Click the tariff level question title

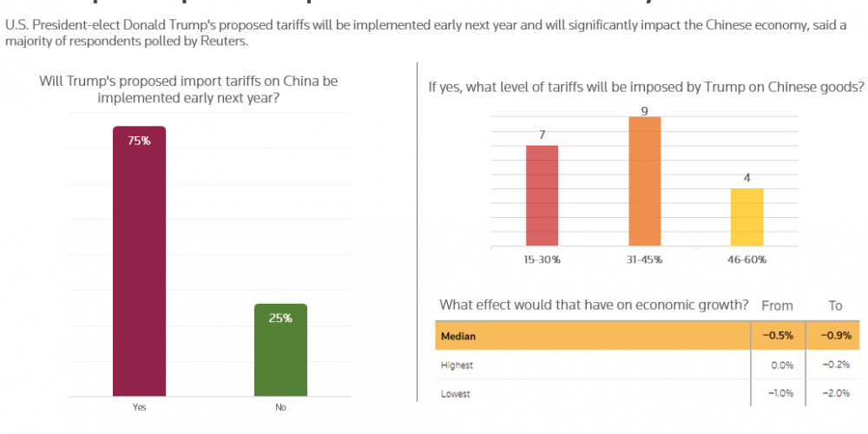647,87
